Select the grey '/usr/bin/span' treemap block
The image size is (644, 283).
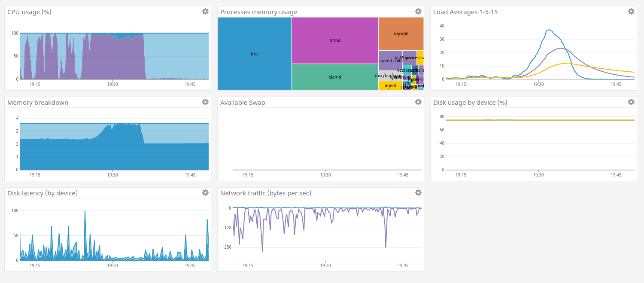click(390, 76)
